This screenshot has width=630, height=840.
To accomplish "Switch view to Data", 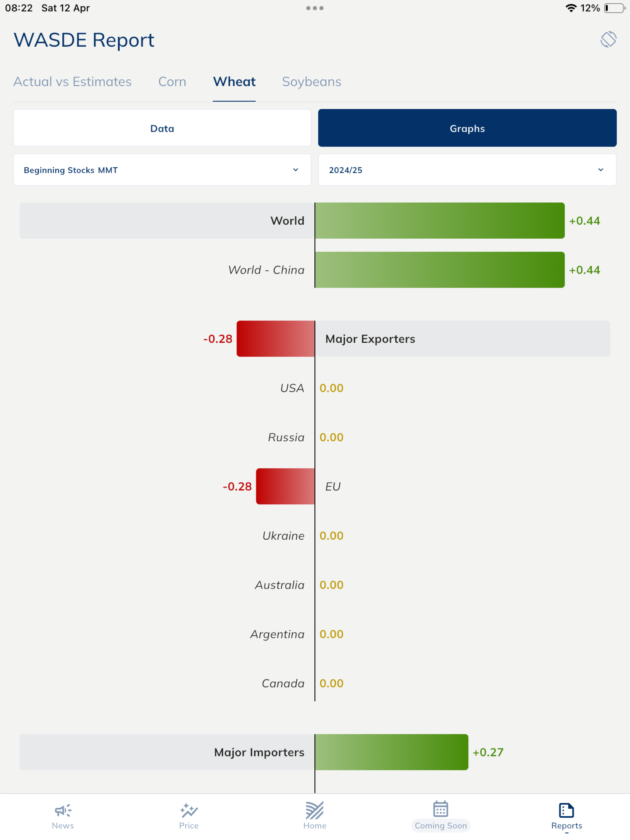I will coord(162,128).
